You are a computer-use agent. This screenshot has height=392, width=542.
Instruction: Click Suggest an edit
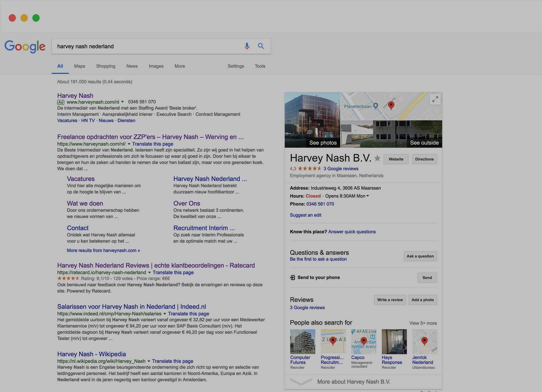click(306, 215)
